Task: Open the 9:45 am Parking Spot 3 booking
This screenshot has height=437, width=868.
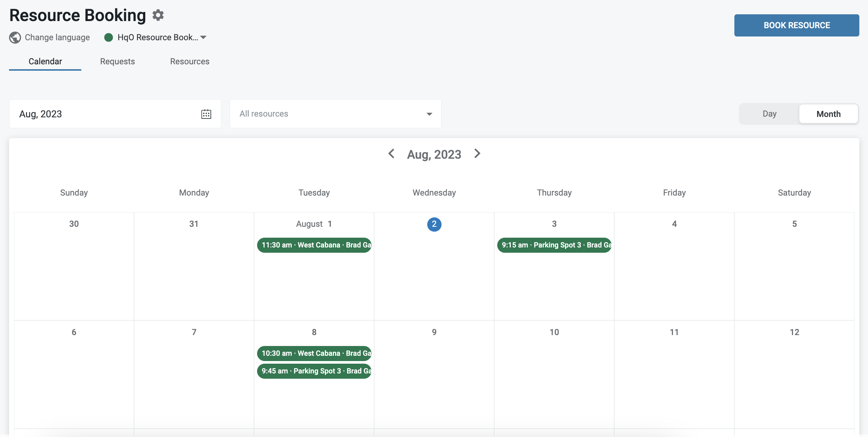Action: point(314,371)
